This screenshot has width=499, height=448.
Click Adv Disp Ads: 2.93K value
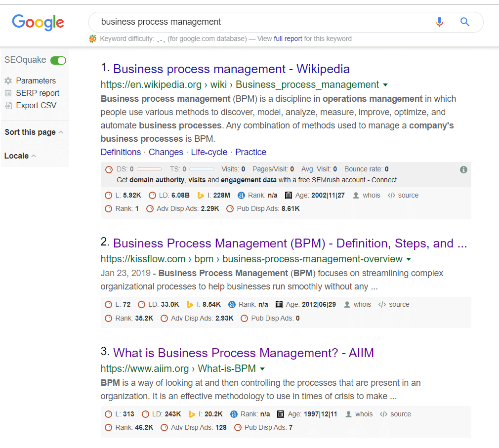224,319
